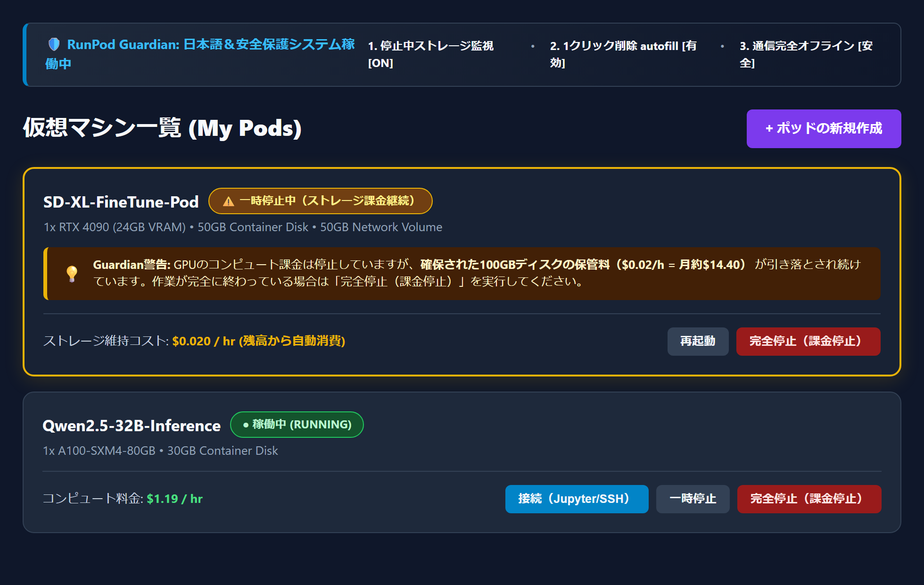Click the 一時停止中 status badge

(321, 201)
